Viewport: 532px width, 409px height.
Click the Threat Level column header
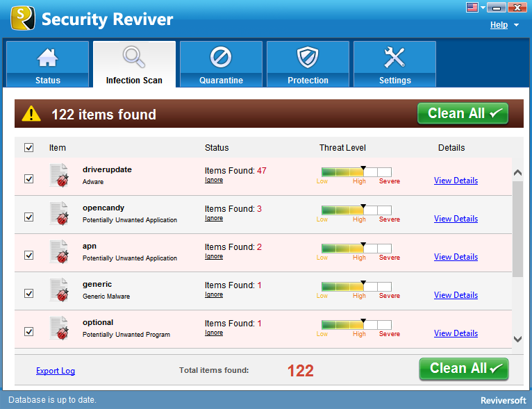click(342, 147)
